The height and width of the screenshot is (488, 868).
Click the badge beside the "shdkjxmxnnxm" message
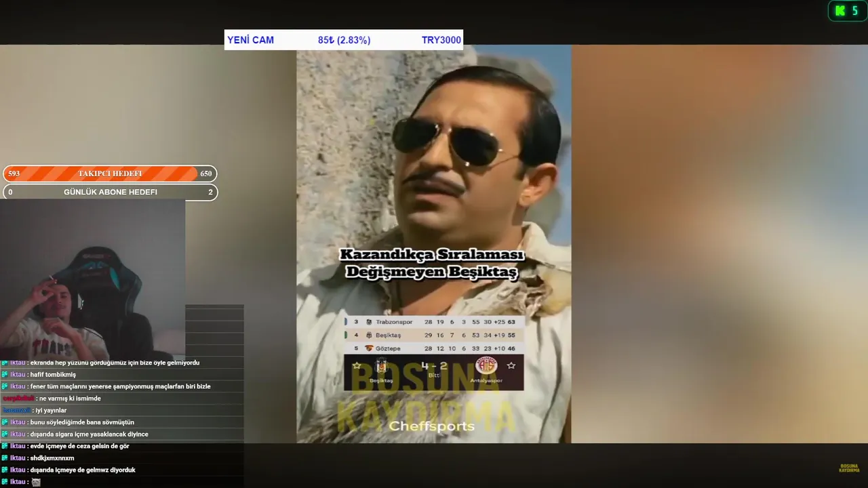(5, 458)
